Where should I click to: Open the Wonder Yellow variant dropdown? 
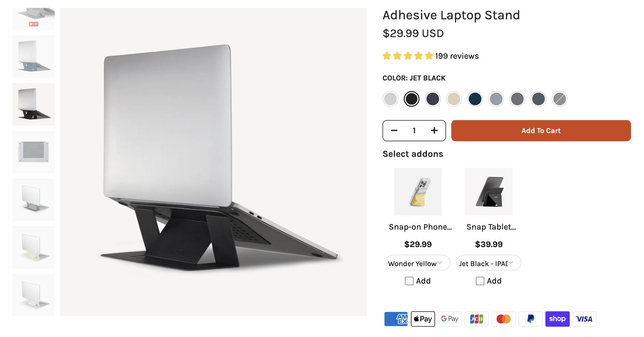pyautogui.click(x=418, y=263)
